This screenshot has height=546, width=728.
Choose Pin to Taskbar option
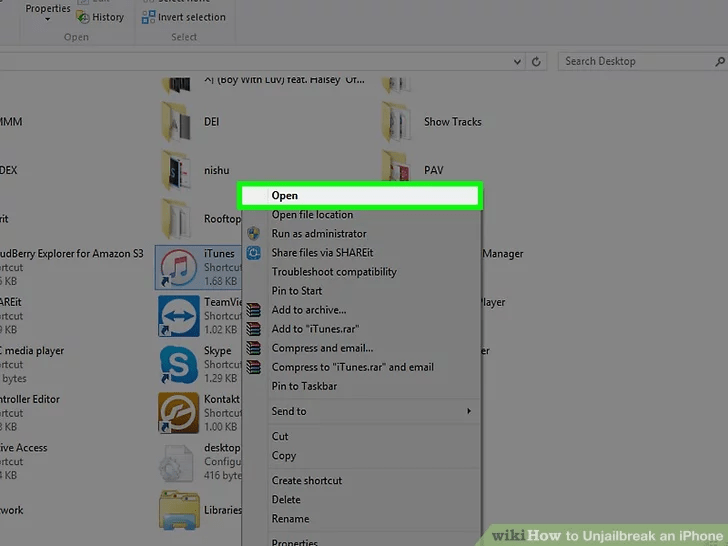304,386
